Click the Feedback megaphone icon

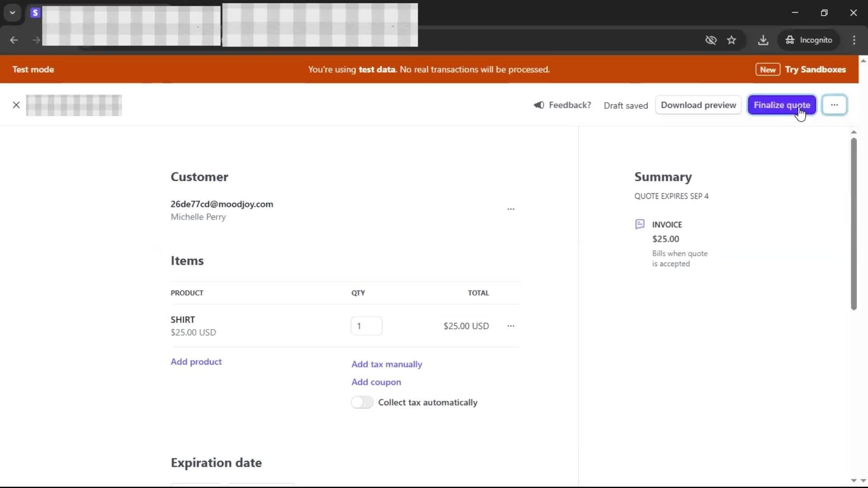[539, 105]
